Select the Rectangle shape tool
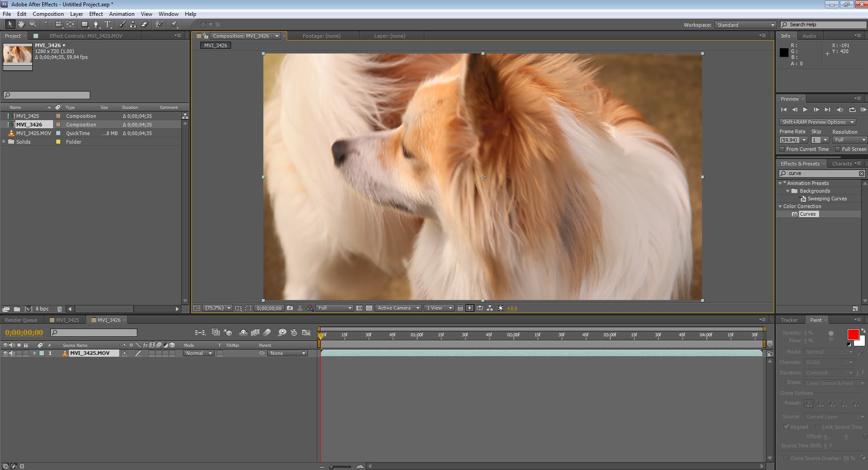The image size is (868, 470). pos(85,24)
